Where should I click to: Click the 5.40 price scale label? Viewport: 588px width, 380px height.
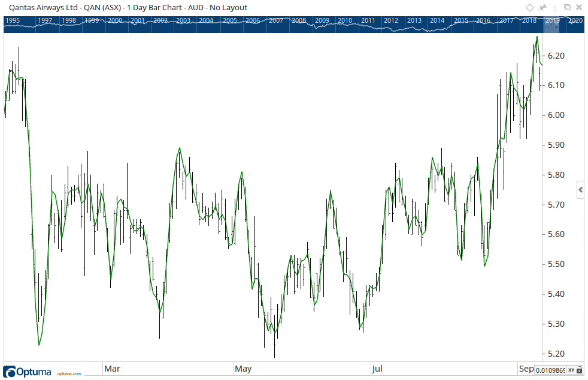[556, 294]
